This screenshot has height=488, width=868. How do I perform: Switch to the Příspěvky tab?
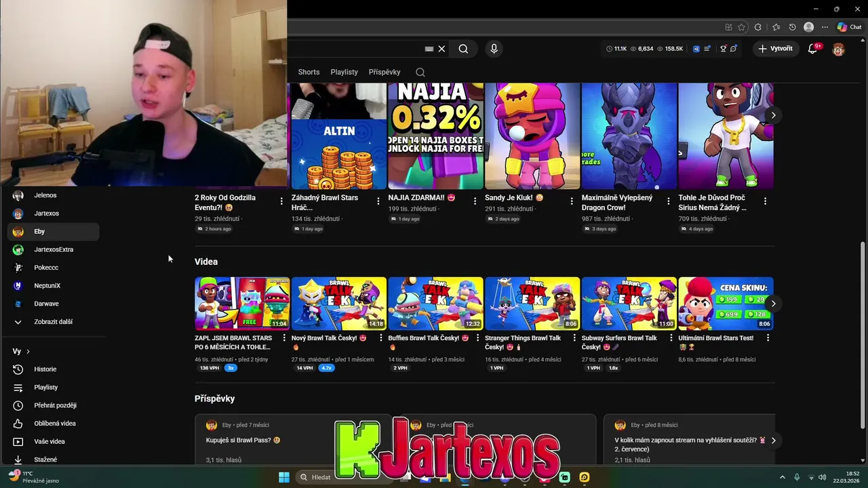384,72
